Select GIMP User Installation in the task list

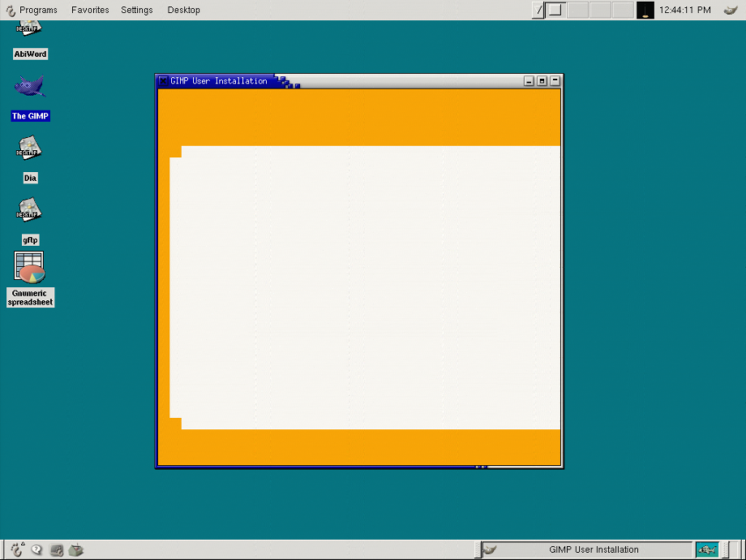click(586, 549)
